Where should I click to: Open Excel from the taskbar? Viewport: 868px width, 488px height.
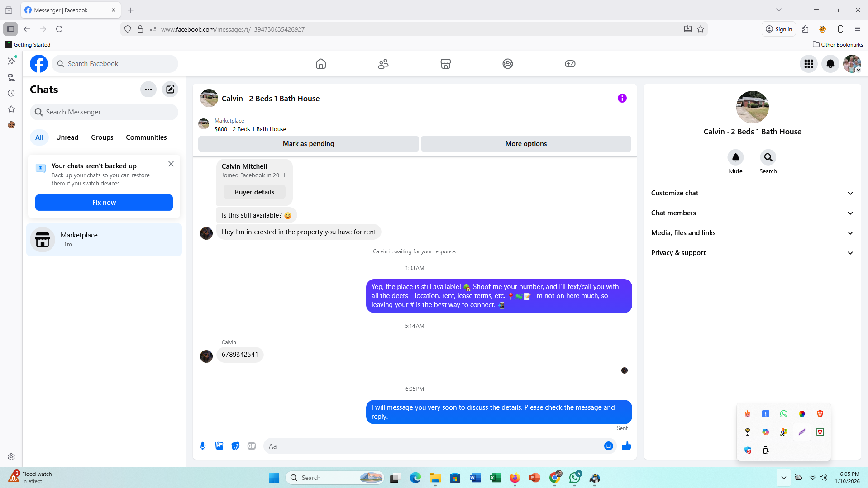(495, 478)
